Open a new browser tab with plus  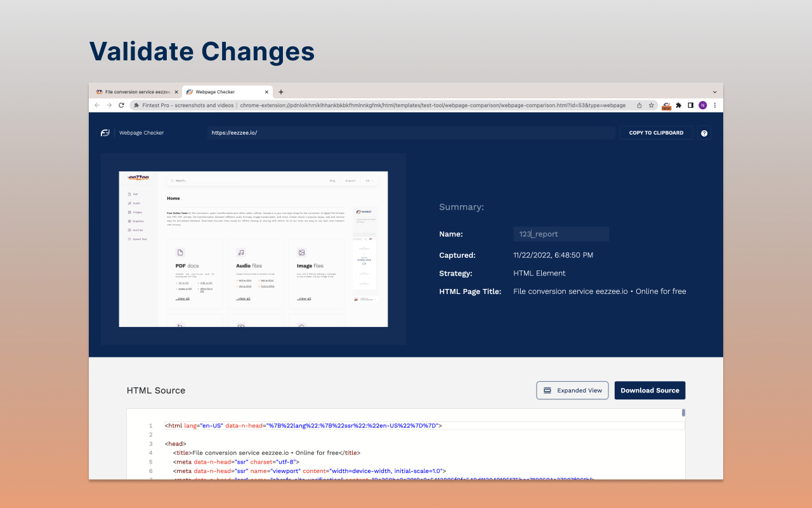tap(281, 92)
